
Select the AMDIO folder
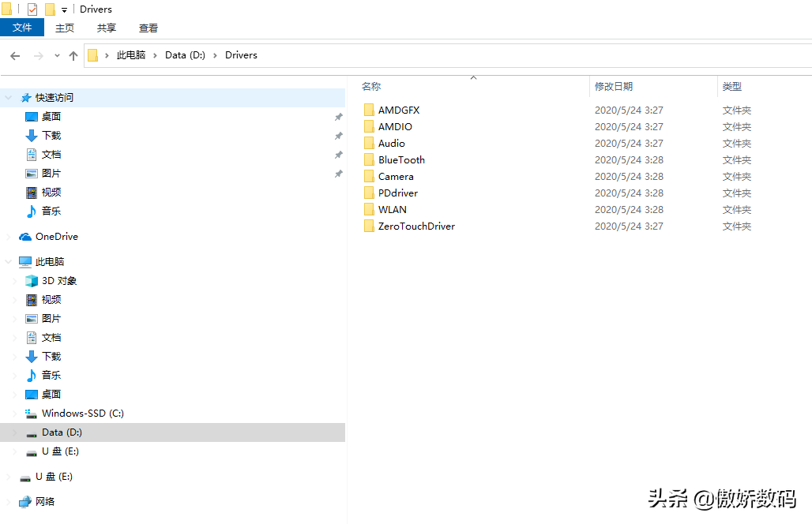395,126
